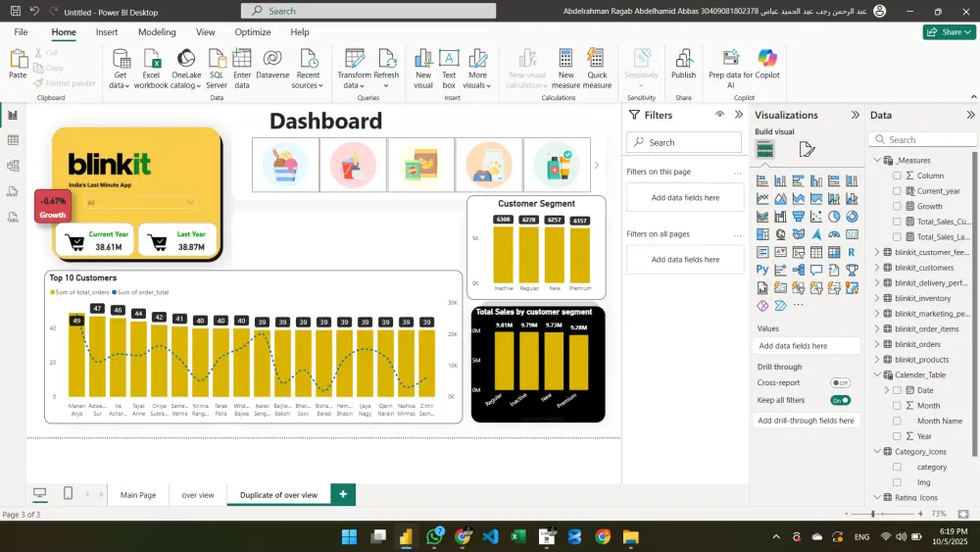Toggle the Keep all filters switch
The height and width of the screenshot is (552, 980).
coord(840,400)
